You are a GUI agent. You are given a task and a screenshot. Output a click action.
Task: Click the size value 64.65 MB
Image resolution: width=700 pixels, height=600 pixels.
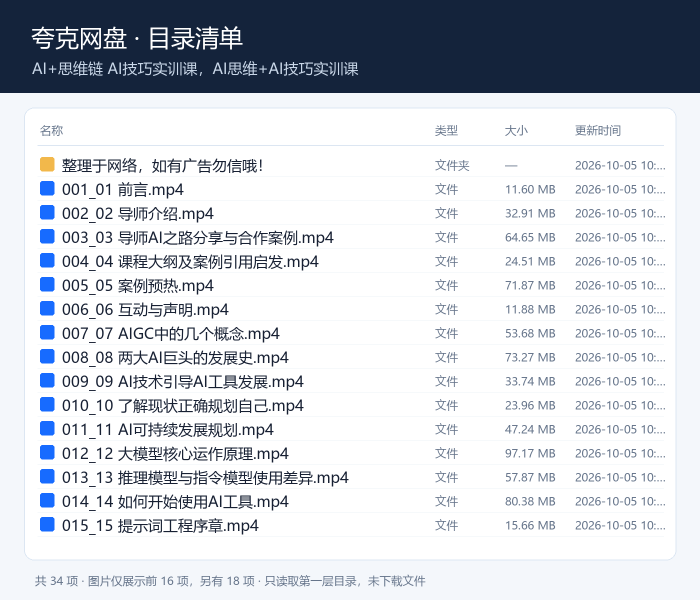point(530,237)
